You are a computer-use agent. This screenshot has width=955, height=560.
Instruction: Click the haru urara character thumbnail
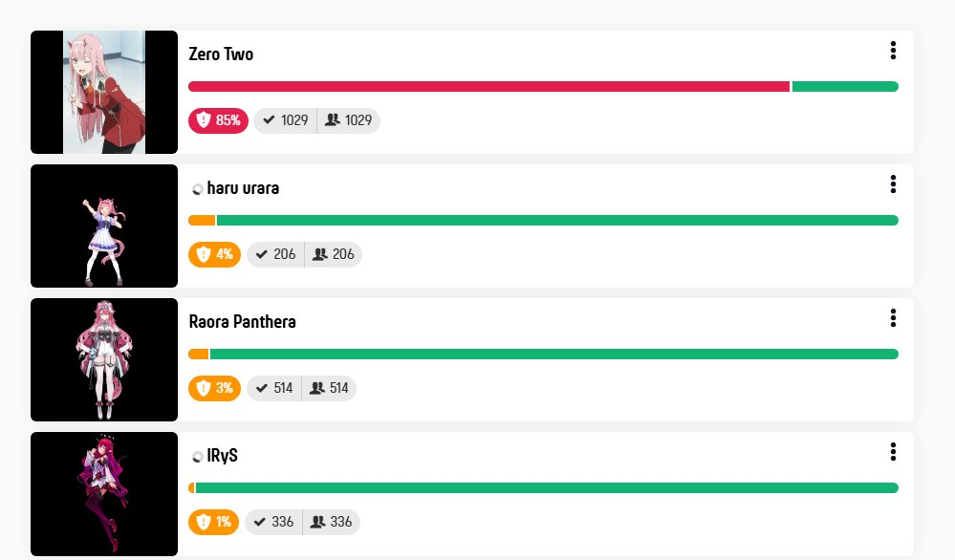coord(104,226)
